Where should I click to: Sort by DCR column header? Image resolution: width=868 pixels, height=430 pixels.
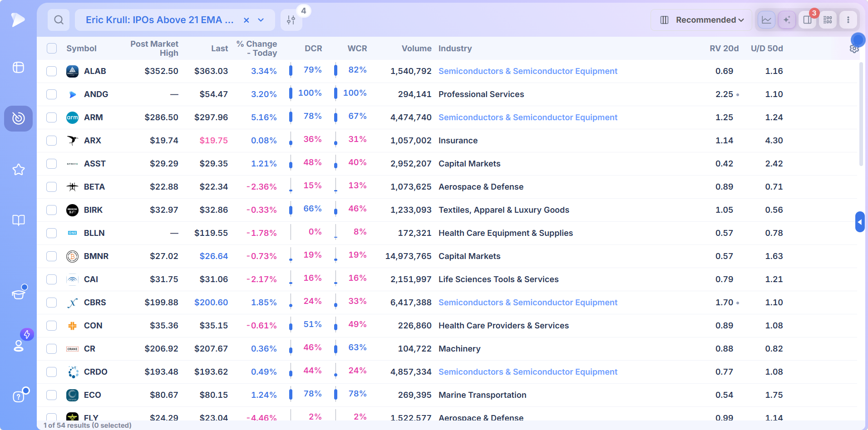(313, 49)
